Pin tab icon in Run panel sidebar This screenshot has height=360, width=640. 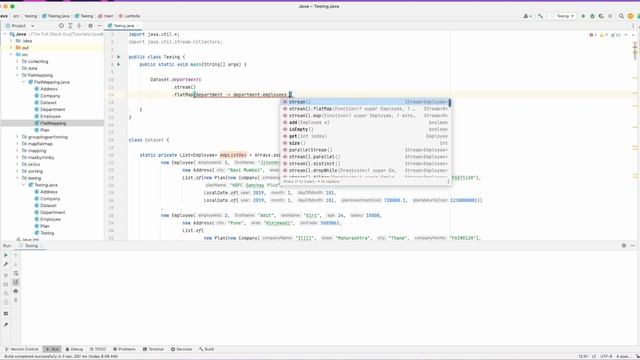click(6, 325)
